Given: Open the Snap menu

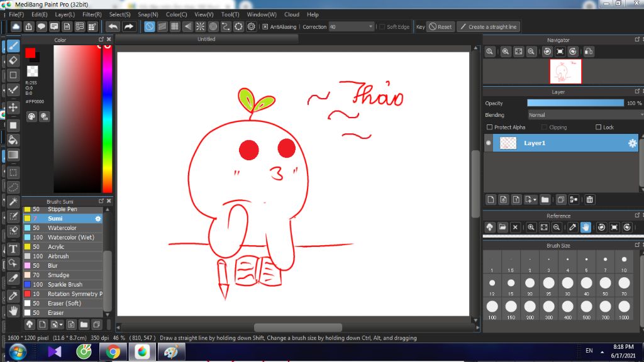Looking at the screenshot, I should click(x=148, y=14).
